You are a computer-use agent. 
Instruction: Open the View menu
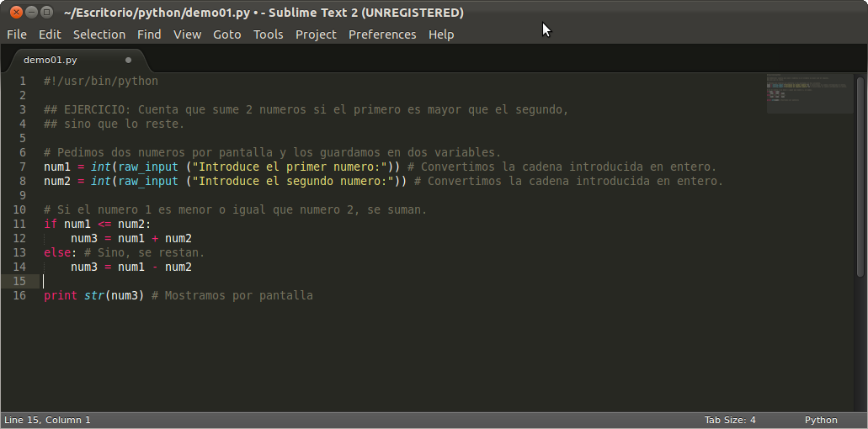(187, 34)
